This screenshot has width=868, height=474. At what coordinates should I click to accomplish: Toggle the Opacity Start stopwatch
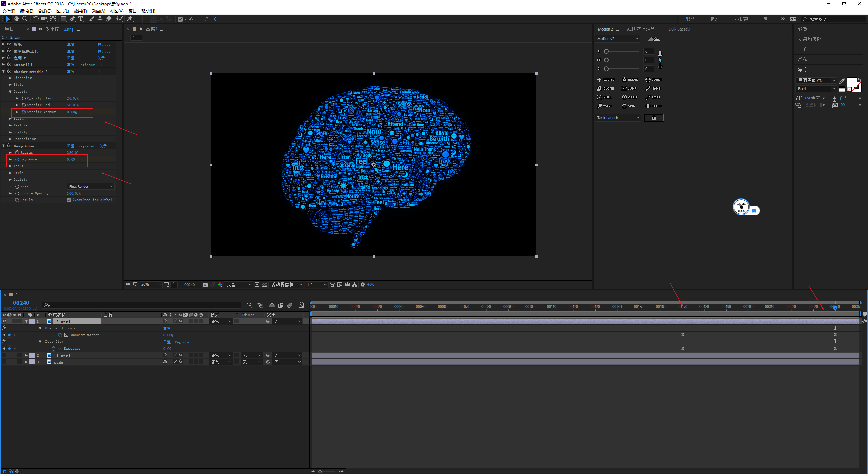coord(24,98)
